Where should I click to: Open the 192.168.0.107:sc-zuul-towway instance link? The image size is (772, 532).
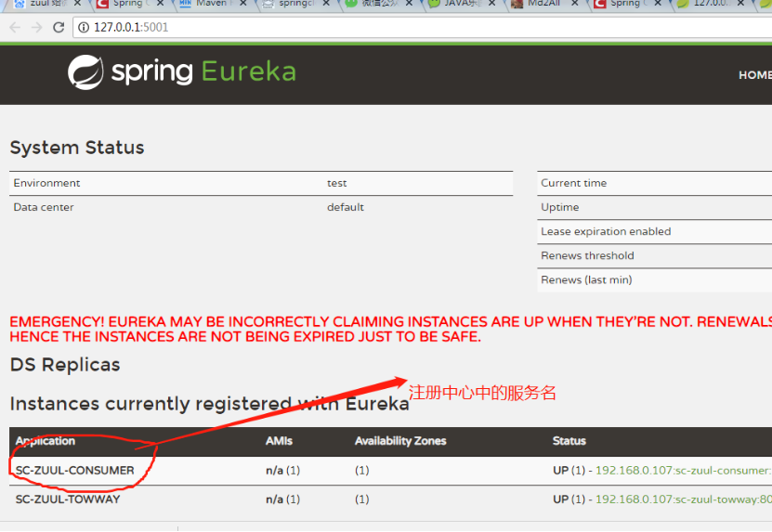[x=684, y=500]
